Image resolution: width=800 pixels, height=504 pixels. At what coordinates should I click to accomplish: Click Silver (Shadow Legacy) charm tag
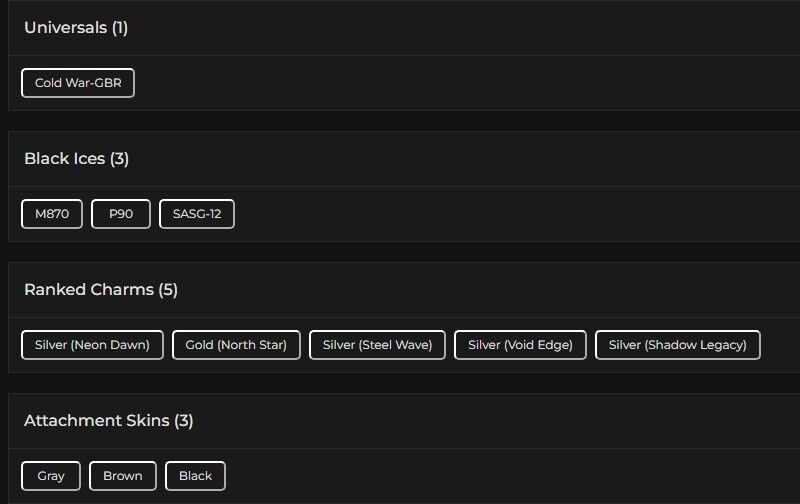(x=677, y=345)
